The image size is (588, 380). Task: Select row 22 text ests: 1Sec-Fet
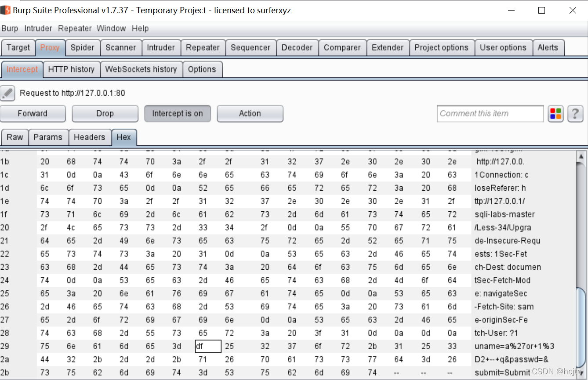pos(501,254)
